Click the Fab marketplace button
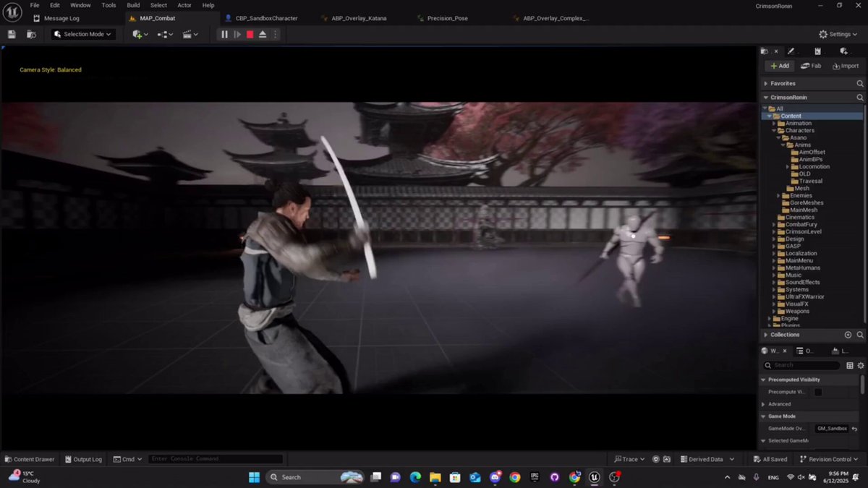868x488 pixels. [811, 66]
